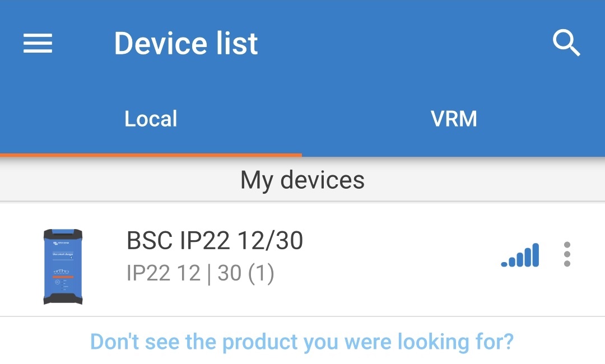Open the navigation hamburger menu
This screenshot has height=364, width=605.
37,43
